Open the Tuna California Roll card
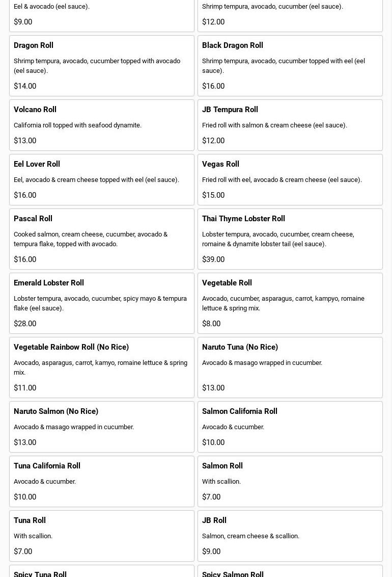The width and height of the screenshot is (392, 577). pos(101,481)
